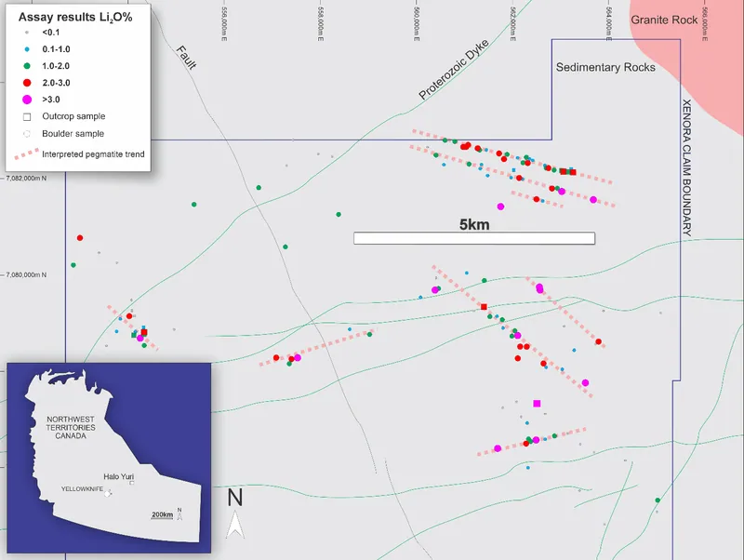Click the large north arrow below the N

[235, 525]
